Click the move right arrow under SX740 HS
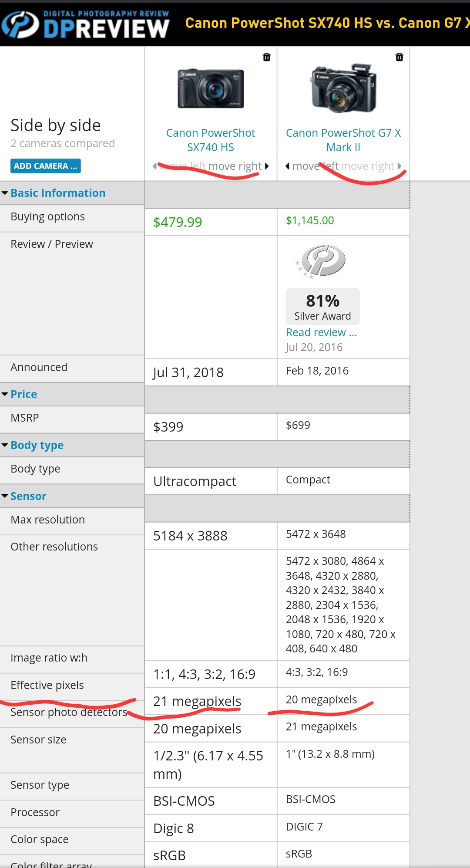 coord(267,166)
